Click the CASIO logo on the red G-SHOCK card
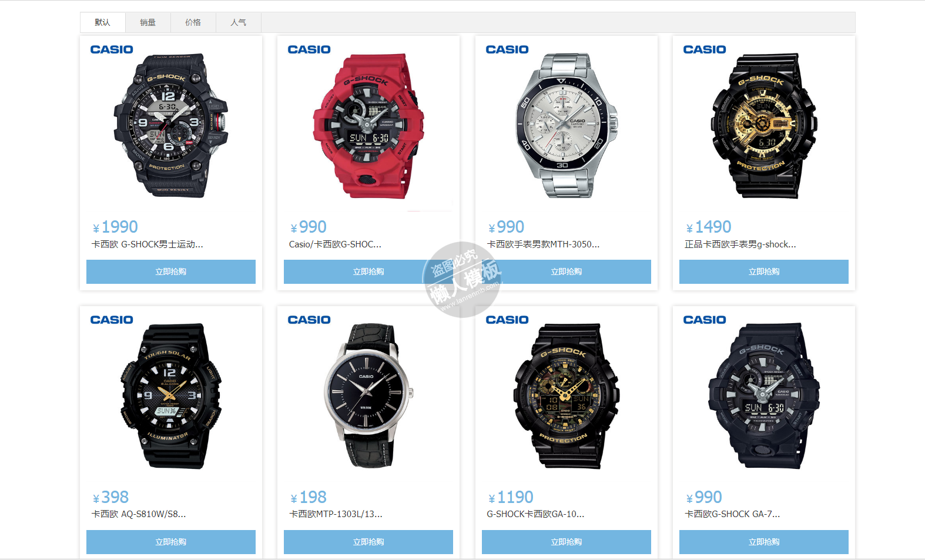This screenshot has width=925, height=560. (x=309, y=49)
